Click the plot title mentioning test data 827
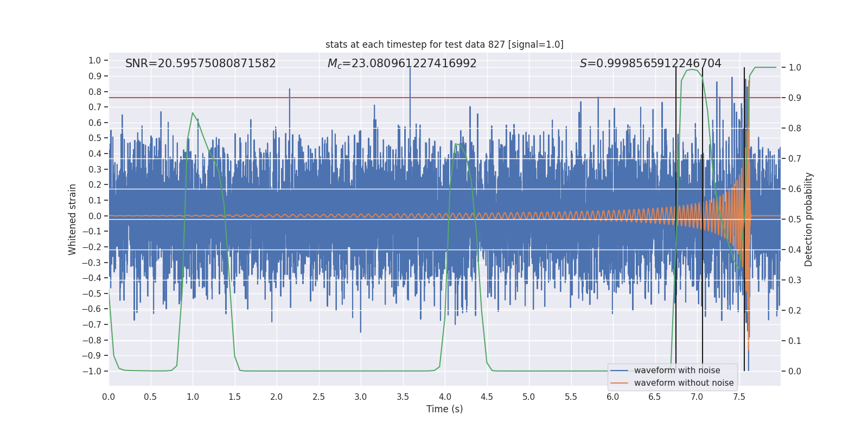Viewport: 868px width, 434px height. click(444, 44)
